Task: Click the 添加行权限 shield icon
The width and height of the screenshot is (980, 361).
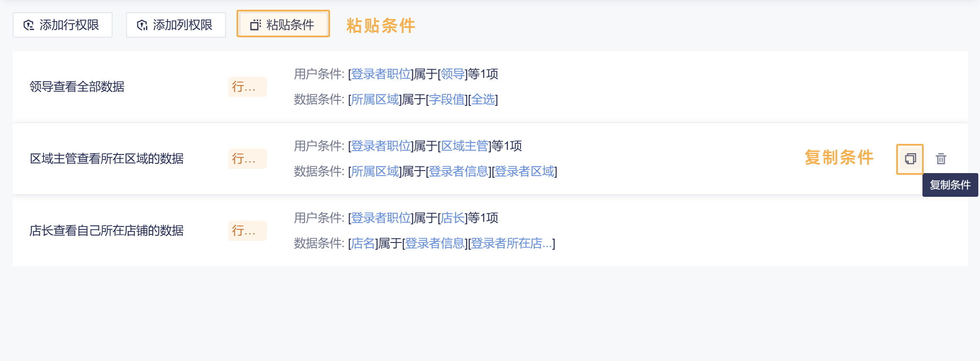Action: (29, 25)
